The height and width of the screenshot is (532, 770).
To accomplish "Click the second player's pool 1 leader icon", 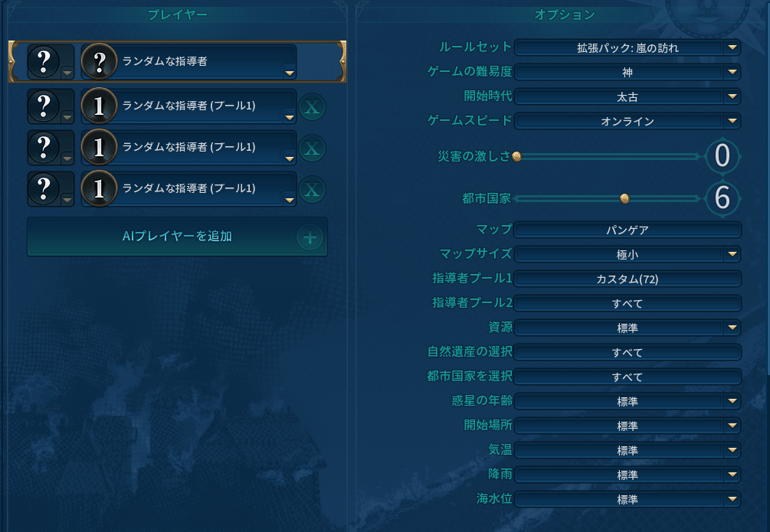I will 98,107.
